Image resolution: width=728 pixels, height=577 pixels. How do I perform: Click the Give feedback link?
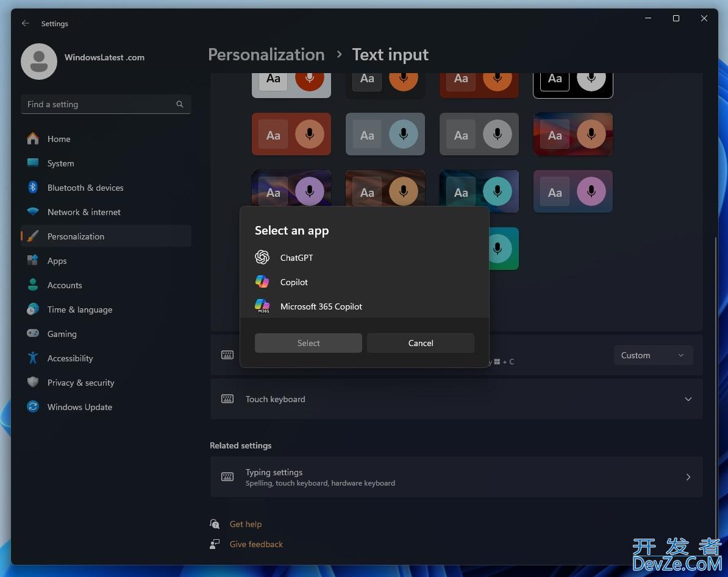[256, 544]
